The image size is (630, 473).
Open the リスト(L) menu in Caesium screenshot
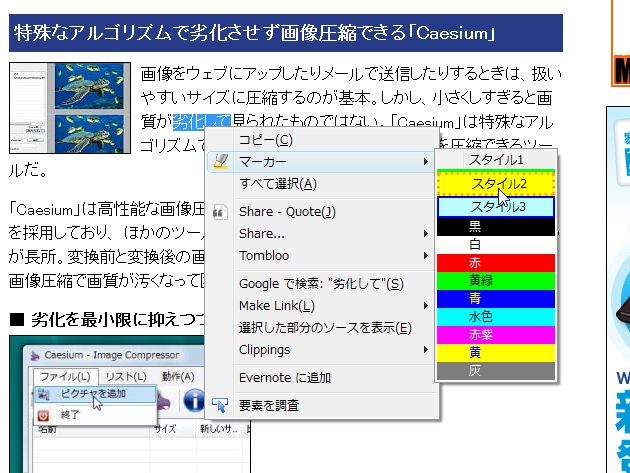(126, 377)
